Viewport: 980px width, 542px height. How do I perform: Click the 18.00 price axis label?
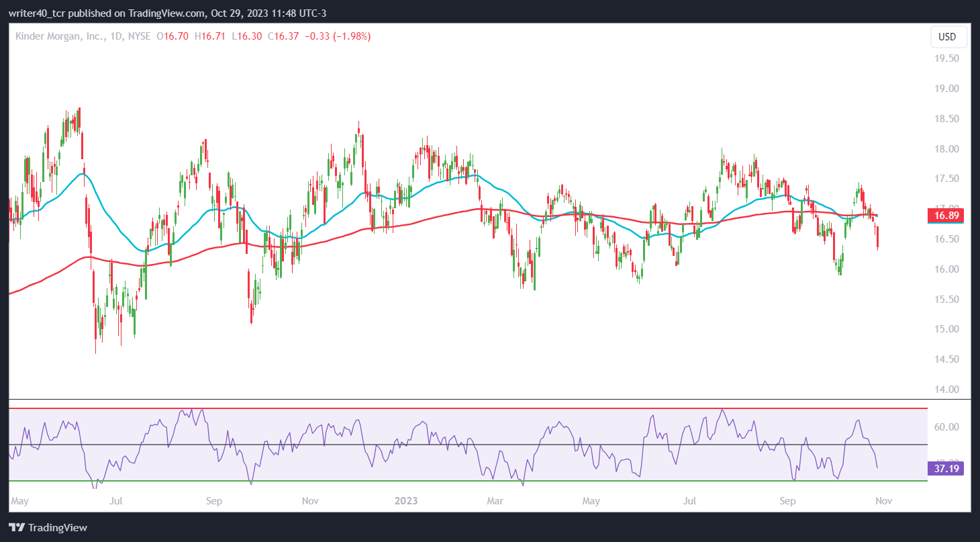(946, 149)
